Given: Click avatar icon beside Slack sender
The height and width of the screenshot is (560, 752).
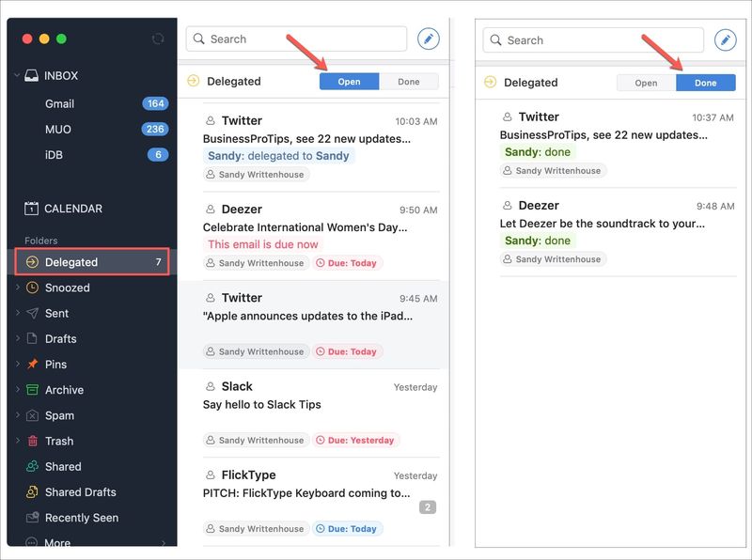Looking at the screenshot, I should click(210, 386).
